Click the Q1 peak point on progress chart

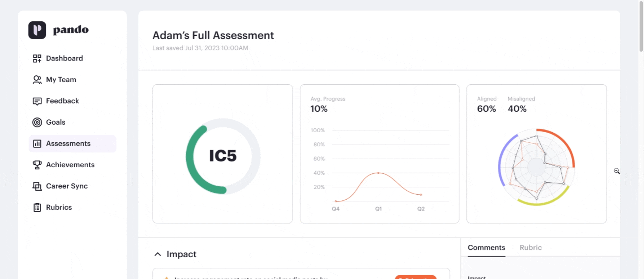[378, 173]
